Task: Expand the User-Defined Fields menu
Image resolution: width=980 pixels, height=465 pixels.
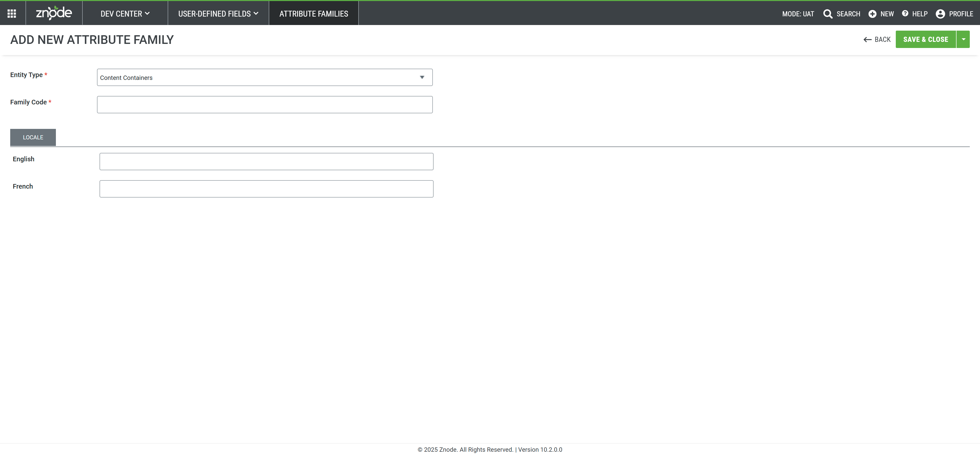Action: (x=218, y=14)
